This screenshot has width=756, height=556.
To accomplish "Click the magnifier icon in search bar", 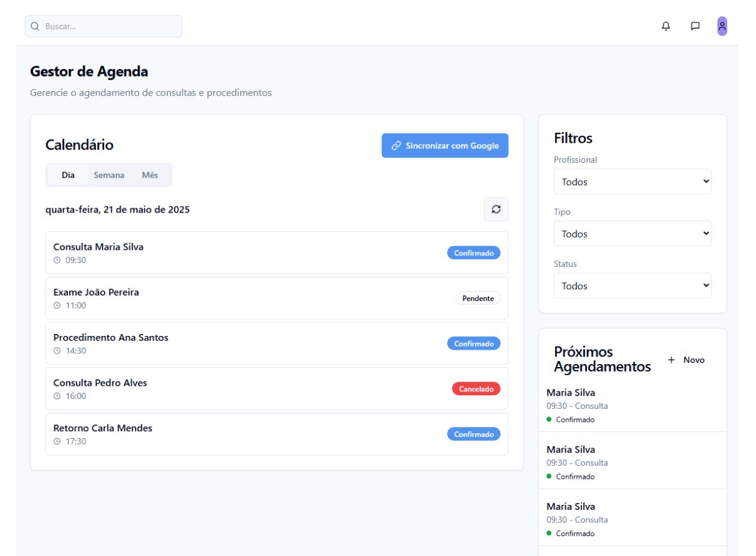I will 35,26.
